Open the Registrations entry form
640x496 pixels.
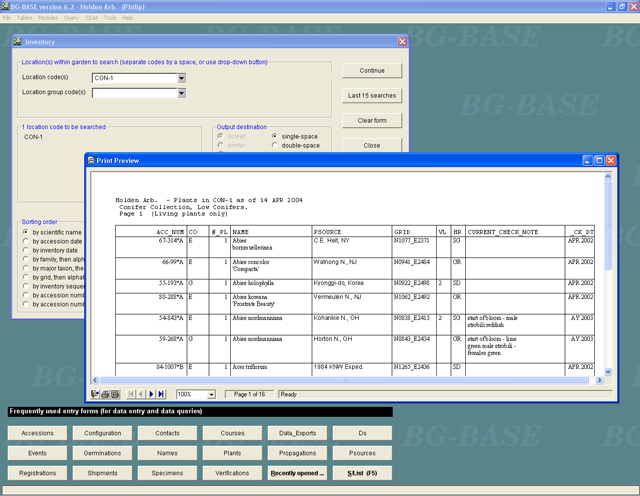[37, 473]
